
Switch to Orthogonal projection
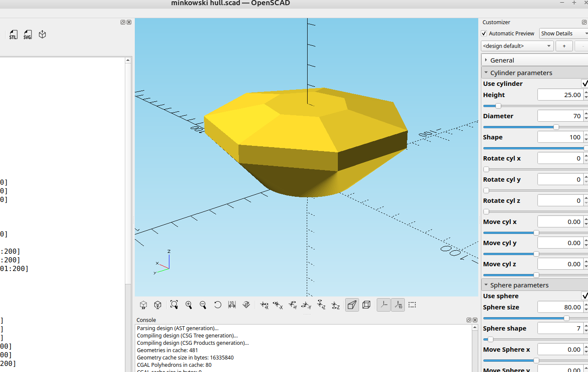(x=366, y=305)
